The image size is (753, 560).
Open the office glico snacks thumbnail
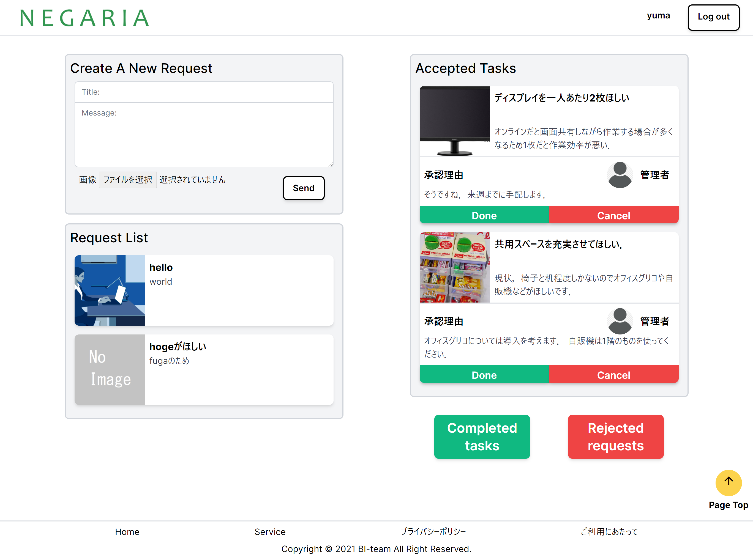tap(454, 267)
